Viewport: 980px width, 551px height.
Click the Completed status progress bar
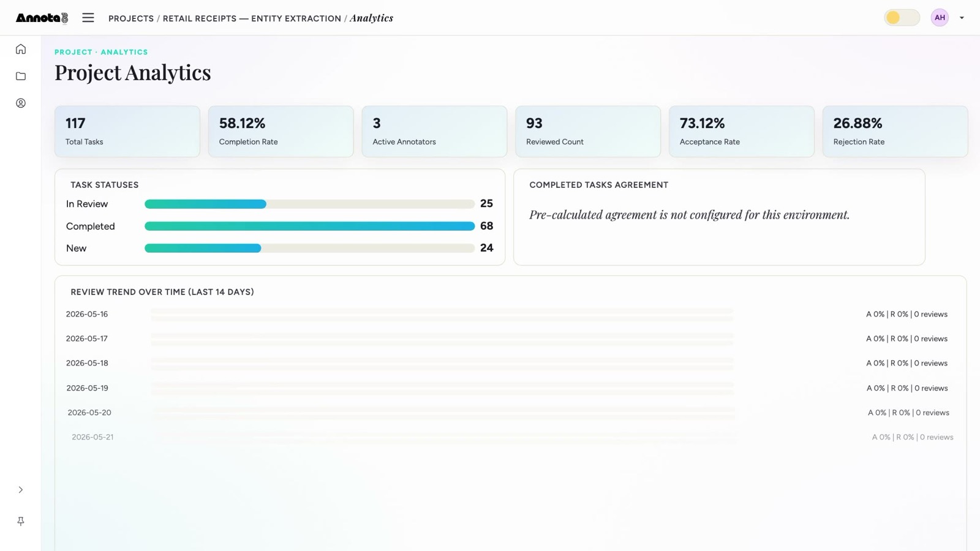pos(309,226)
